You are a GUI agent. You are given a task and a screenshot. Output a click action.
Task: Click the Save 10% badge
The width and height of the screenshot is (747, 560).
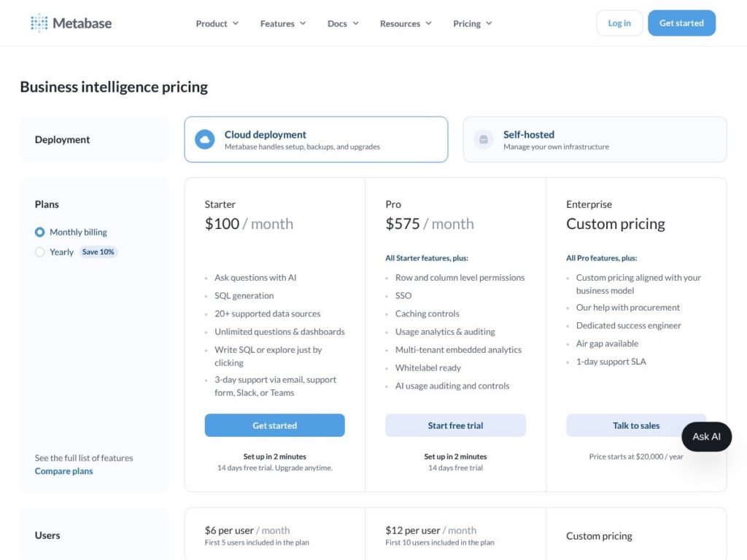(x=98, y=252)
